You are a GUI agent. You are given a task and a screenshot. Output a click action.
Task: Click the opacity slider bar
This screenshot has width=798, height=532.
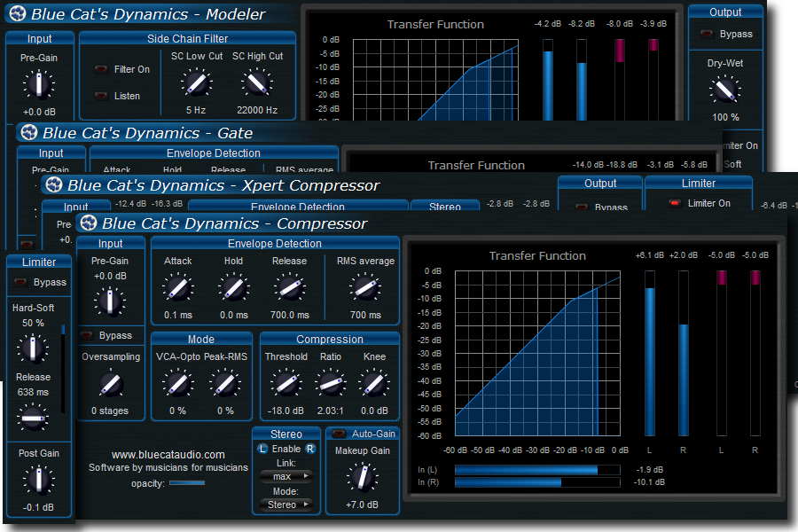tap(186, 483)
